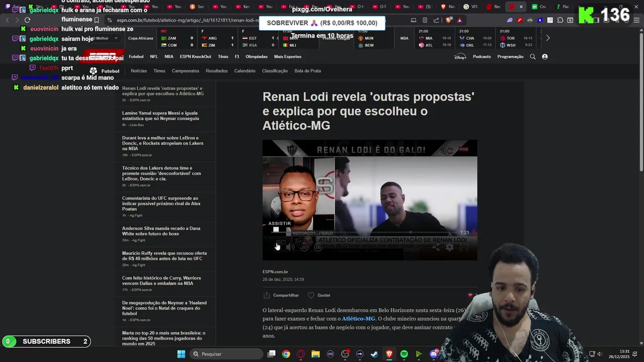The height and width of the screenshot is (362, 644).
Task: Open the NBA navigation item
Action: pyautogui.click(x=169, y=57)
